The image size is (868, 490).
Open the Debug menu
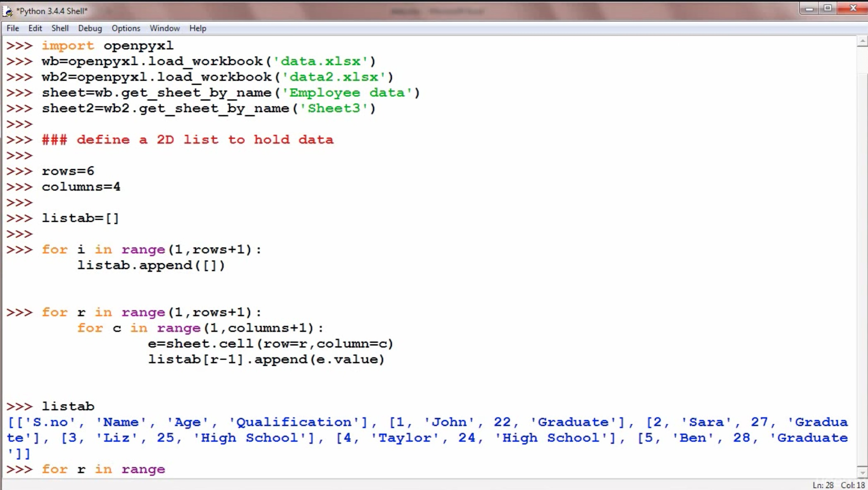[89, 28]
